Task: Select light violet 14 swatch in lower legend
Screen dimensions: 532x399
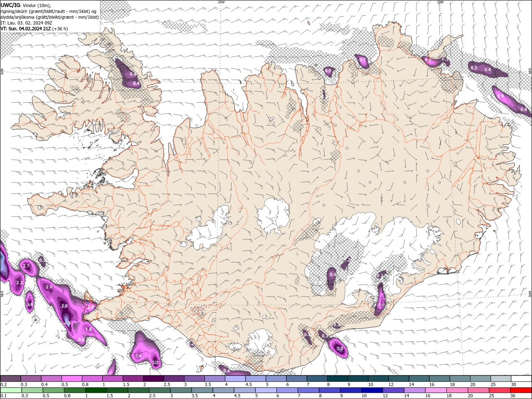Action: click(414, 390)
